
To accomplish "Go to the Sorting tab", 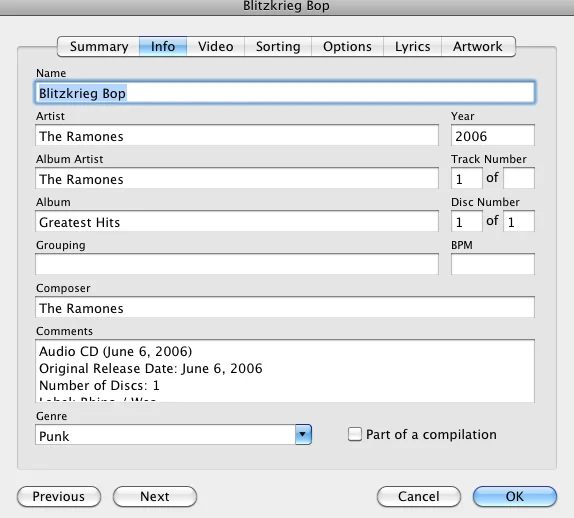I will (x=278, y=46).
